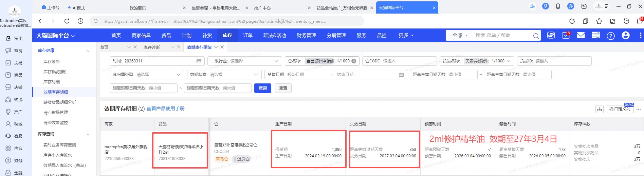Open the mail envelope icon

pos(581,35)
